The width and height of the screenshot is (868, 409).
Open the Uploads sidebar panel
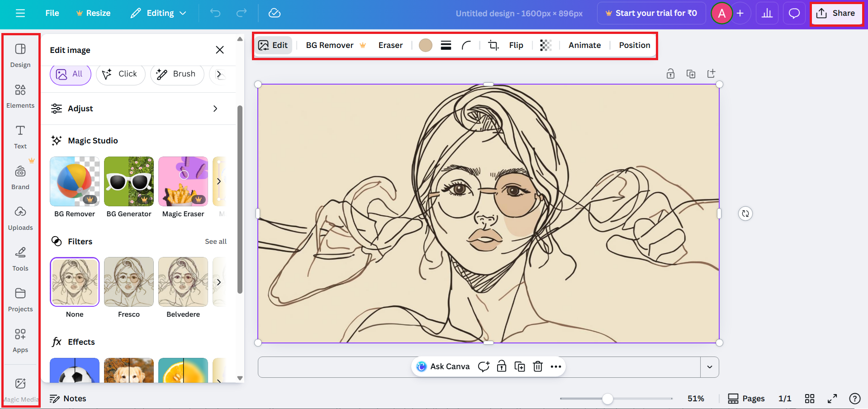pos(20,218)
